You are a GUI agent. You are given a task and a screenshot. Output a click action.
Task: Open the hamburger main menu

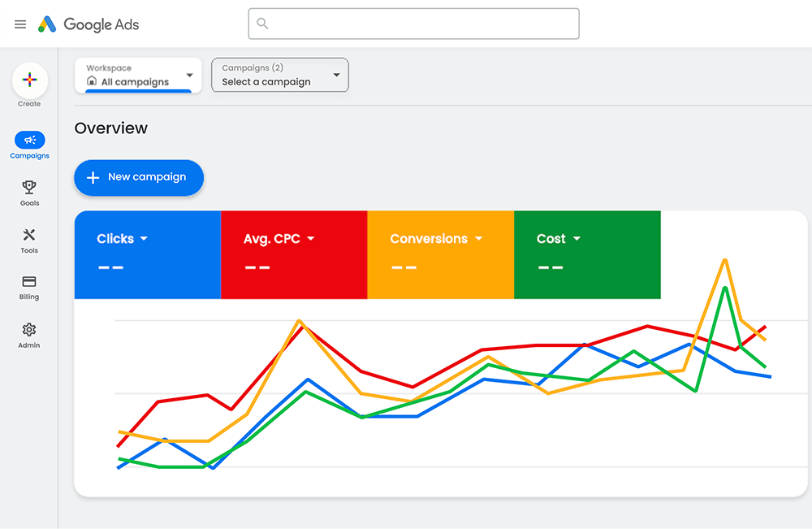click(20, 24)
